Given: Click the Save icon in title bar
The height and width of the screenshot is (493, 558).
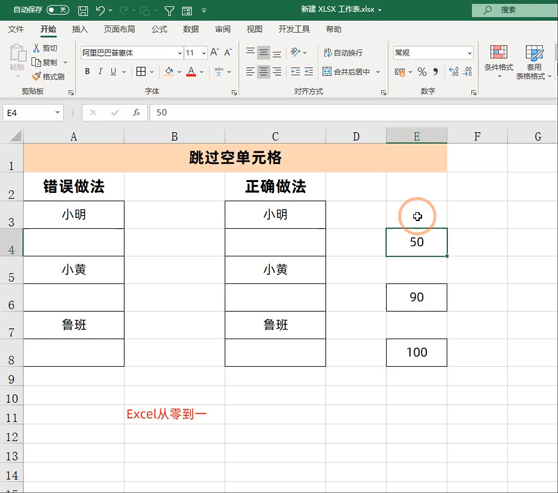Looking at the screenshot, I should click(83, 11).
